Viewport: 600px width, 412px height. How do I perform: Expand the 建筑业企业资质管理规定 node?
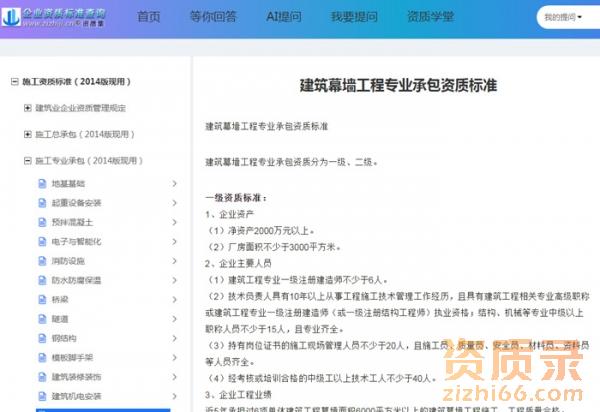27,107
